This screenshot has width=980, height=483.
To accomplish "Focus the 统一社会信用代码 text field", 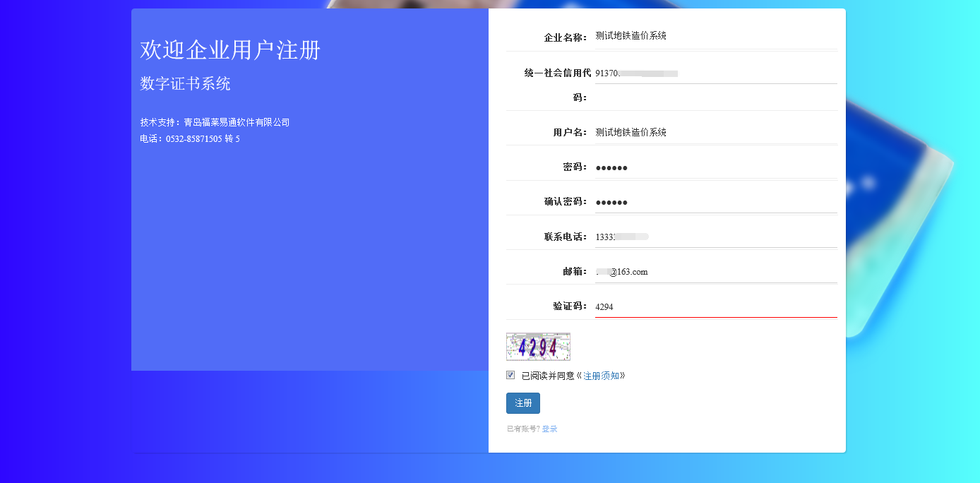I will click(x=715, y=73).
